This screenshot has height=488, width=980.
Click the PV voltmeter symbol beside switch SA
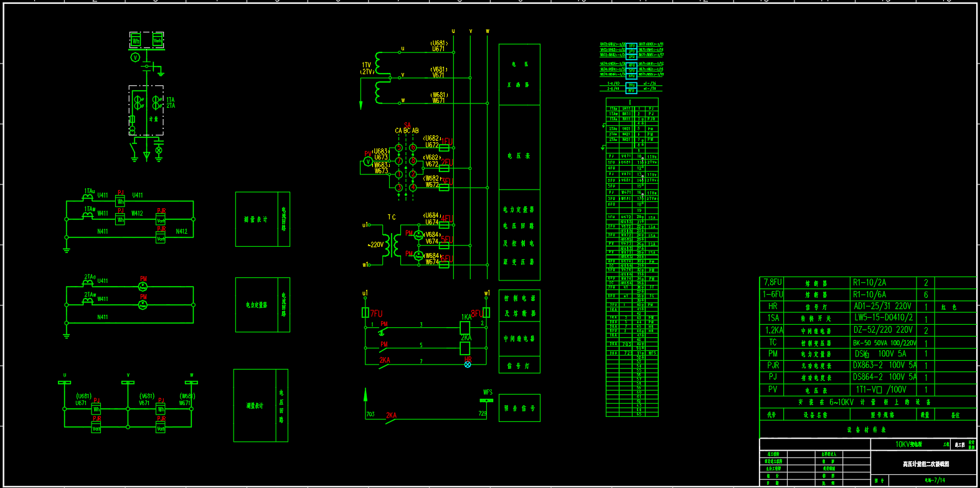pos(368,162)
